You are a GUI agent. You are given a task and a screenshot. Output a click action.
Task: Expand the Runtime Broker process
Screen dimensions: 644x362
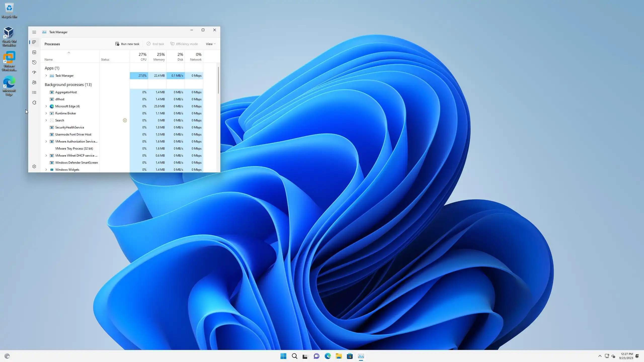(x=46, y=113)
